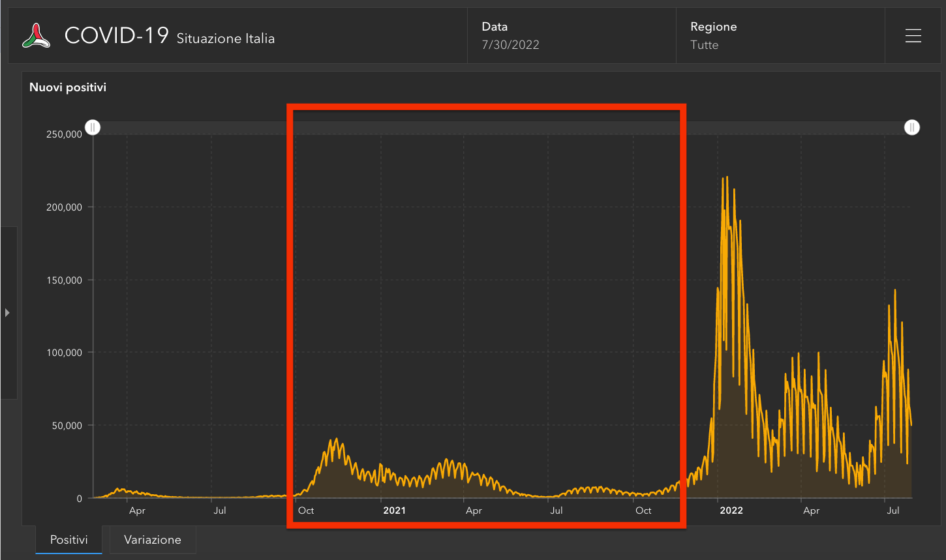Click the highest January 2022 peak
The width and height of the screenshot is (946, 560).
pos(727,177)
